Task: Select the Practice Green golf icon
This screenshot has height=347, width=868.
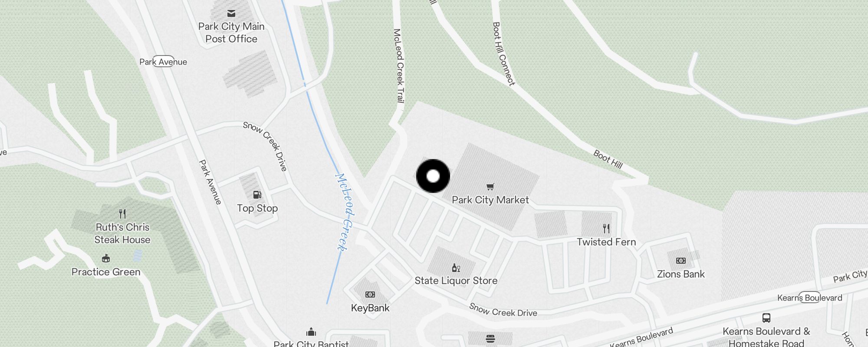Action: 105,259
